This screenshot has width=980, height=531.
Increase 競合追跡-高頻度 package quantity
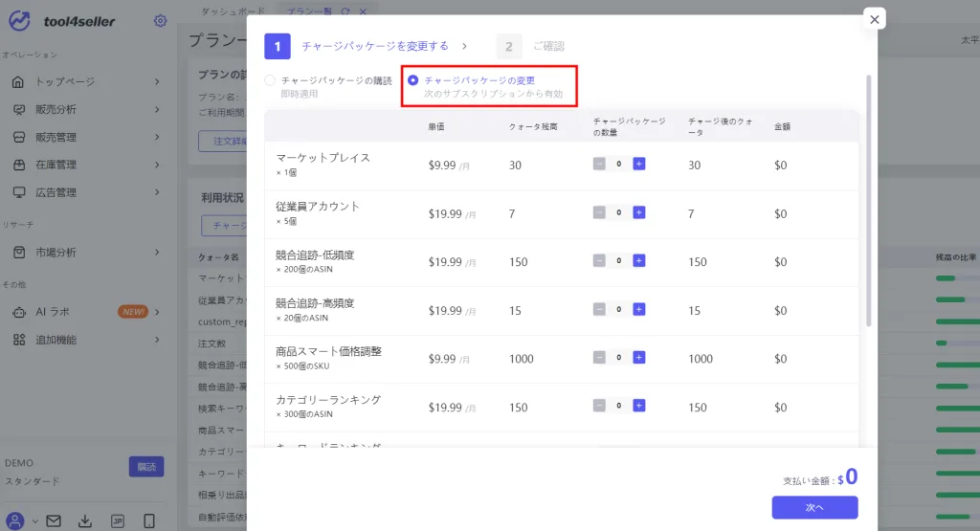pos(638,309)
